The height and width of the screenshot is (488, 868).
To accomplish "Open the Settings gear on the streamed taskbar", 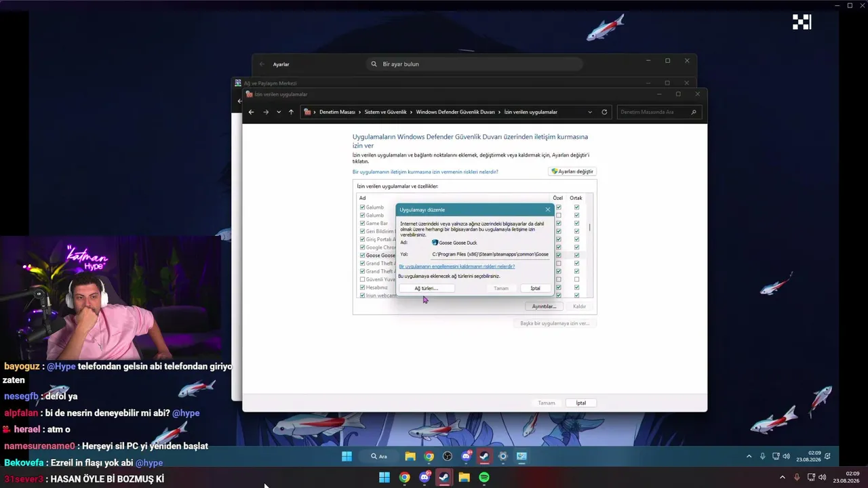I will [502, 456].
